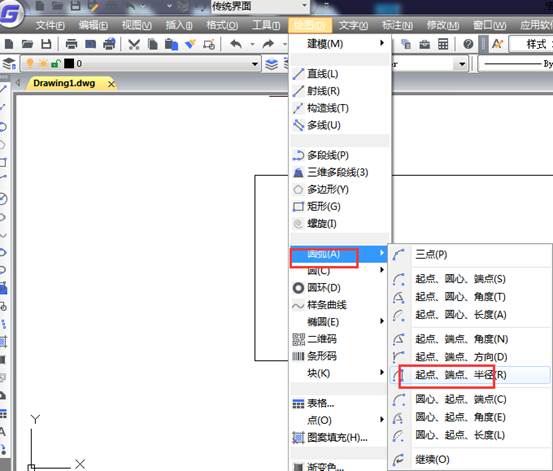
Task: Click the Redo arrow icon
Action: 268,44
